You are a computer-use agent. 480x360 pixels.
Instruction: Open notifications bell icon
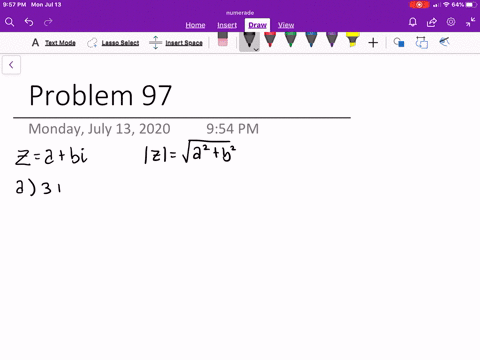(413, 22)
